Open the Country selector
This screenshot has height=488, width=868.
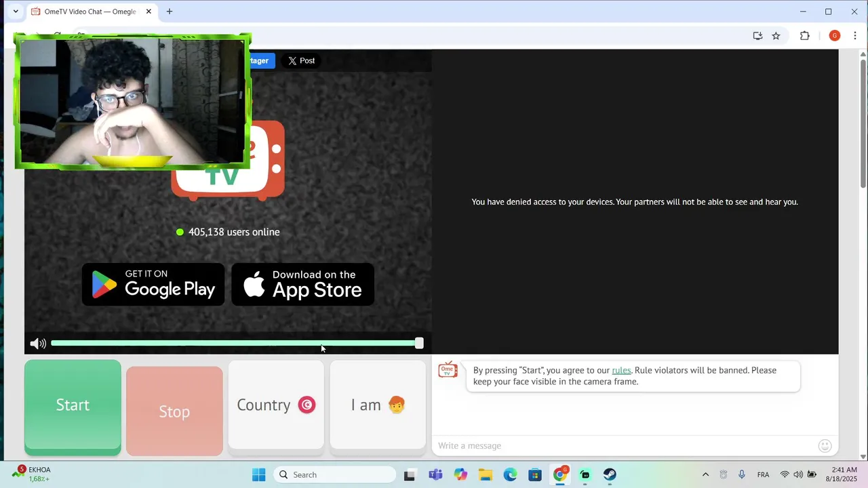pyautogui.click(x=276, y=405)
